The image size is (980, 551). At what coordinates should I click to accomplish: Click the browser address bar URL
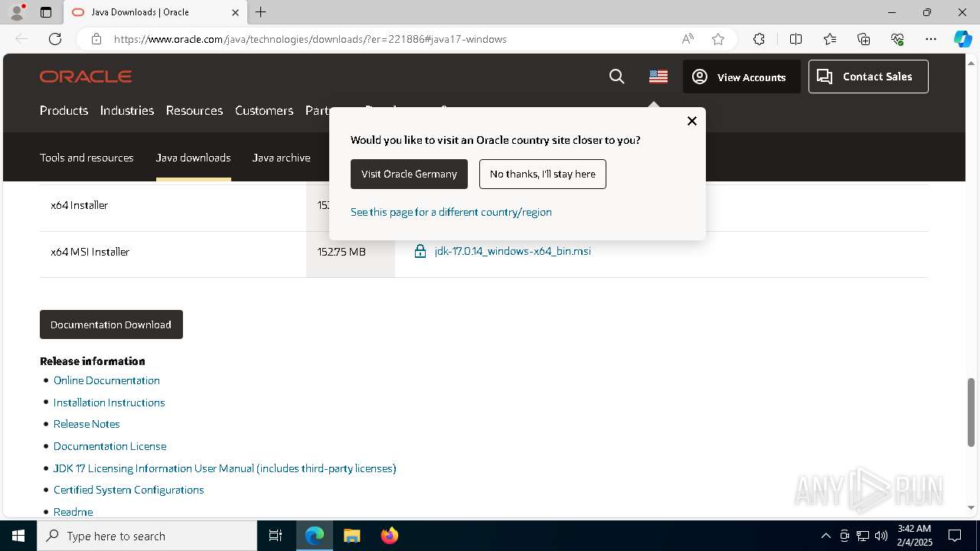click(x=310, y=39)
